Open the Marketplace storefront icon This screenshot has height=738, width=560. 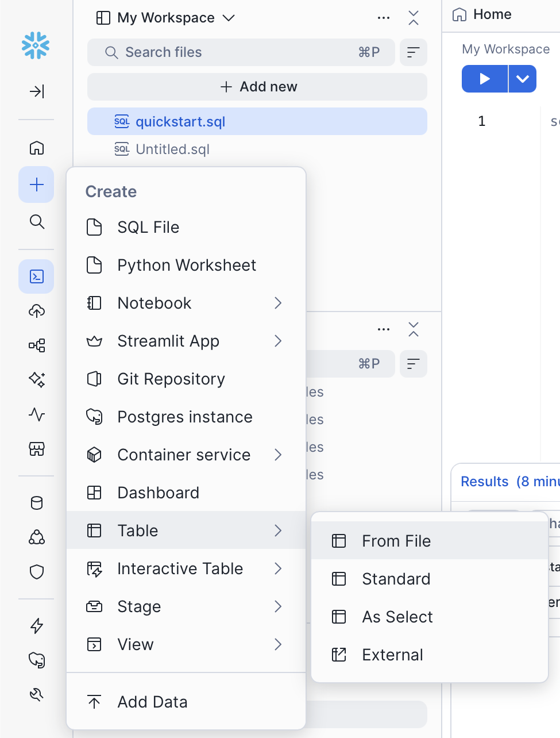(x=36, y=448)
